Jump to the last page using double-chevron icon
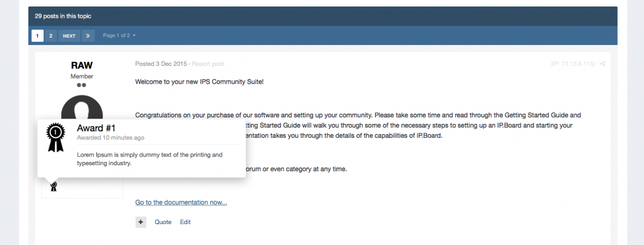Viewport: 644px width, 245px height. [x=89, y=36]
